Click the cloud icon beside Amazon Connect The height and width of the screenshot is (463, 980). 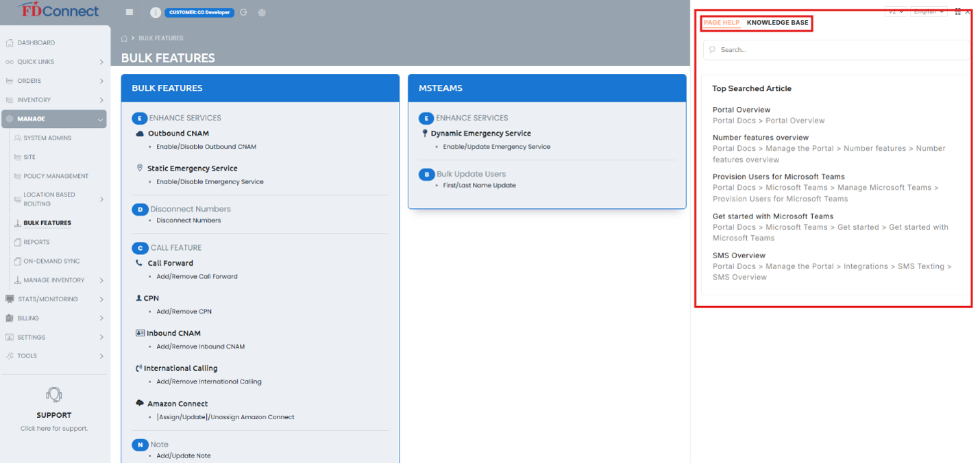(140, 403)
